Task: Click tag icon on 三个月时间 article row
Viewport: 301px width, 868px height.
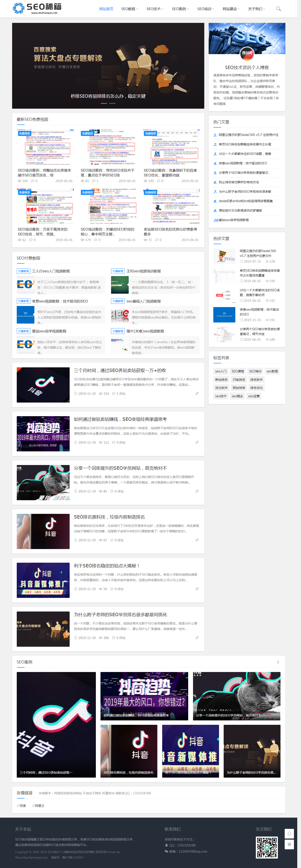Action: click(197, 394)
